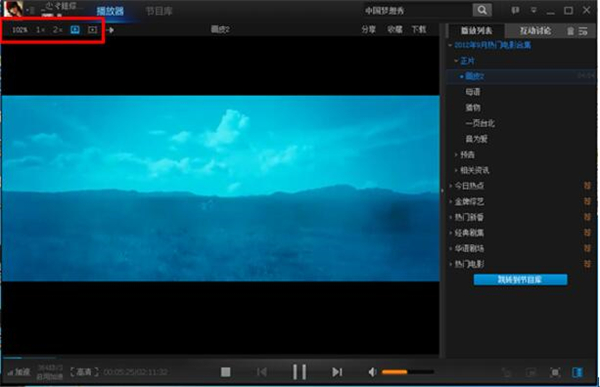Toggle the highlighted blue screen-fit mode icon
The width and height of the screenshot is (600, 387).
click(x=75, y=29)
